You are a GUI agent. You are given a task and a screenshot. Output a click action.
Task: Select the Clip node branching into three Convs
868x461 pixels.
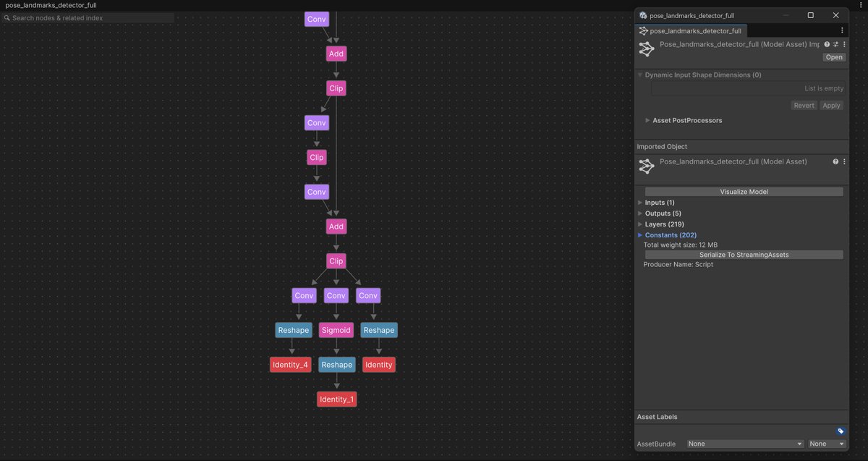pos(336,261)
